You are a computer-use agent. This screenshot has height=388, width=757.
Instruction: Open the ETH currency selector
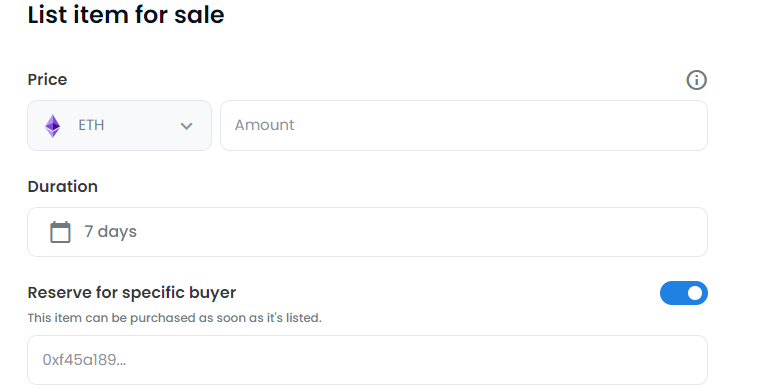(119, 125)
